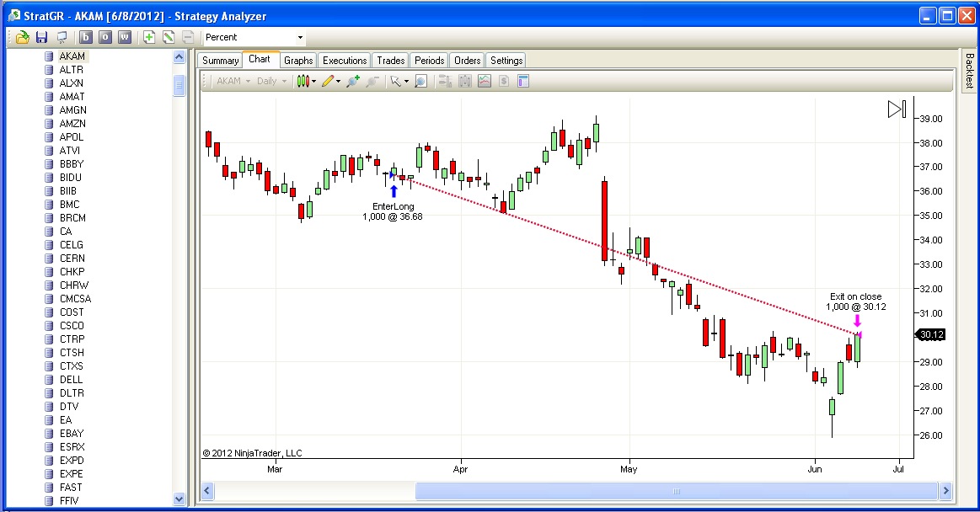980x512 pixels.
Task: Expand the drawing tools dropdown arrow
Action: click(339, 81)
